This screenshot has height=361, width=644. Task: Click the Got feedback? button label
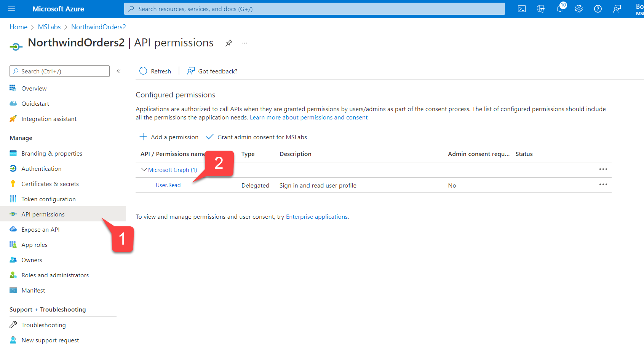[x=218, y=71]
